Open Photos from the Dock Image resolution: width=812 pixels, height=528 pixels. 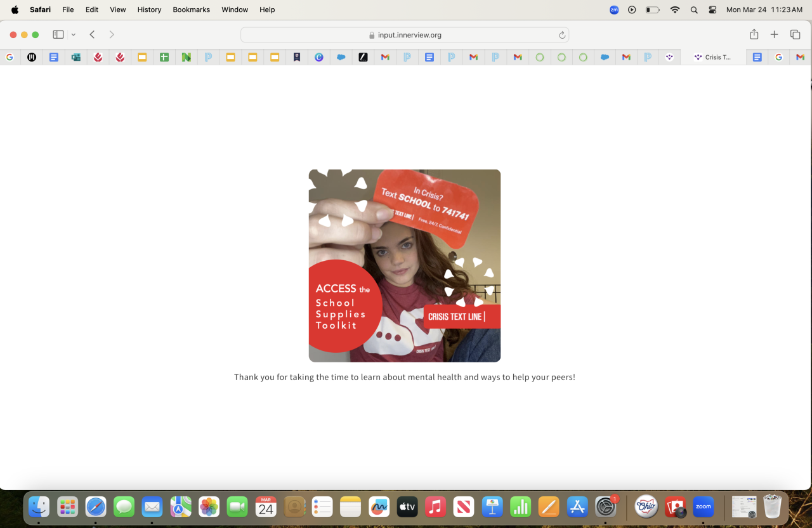[209, 506]
